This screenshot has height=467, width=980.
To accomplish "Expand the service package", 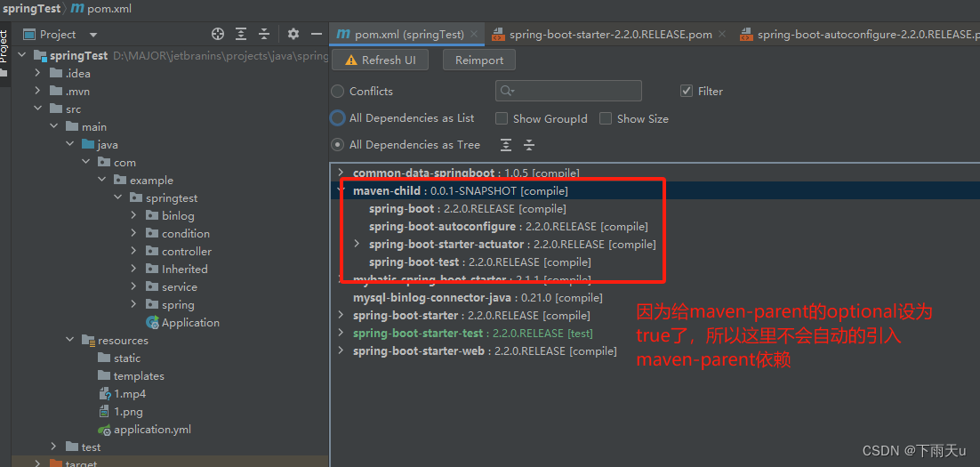I will [133, 287].
